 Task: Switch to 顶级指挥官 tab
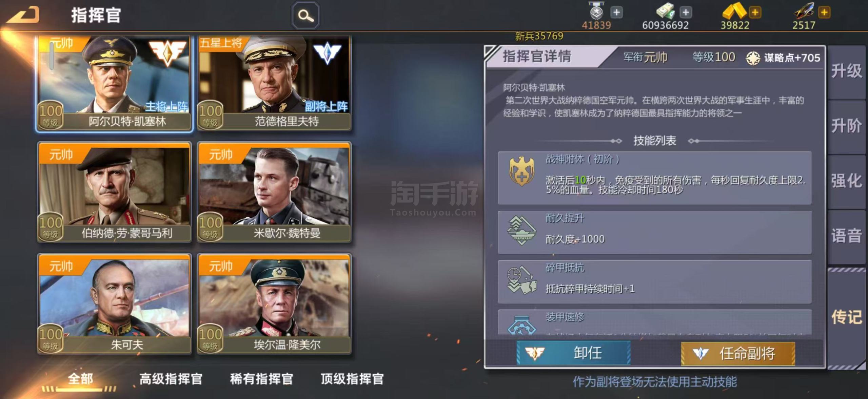[x=352, y=379]
